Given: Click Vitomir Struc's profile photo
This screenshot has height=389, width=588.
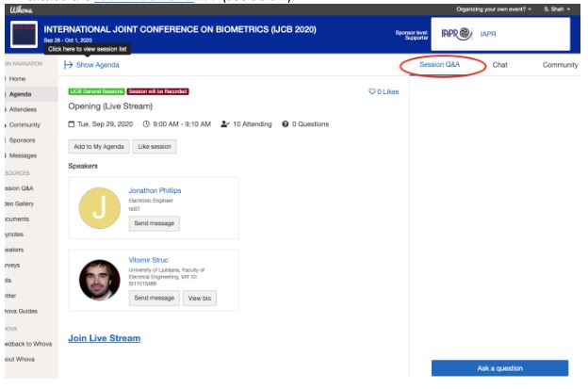Looking at the screenshot, I should click(x=99, y=280).
